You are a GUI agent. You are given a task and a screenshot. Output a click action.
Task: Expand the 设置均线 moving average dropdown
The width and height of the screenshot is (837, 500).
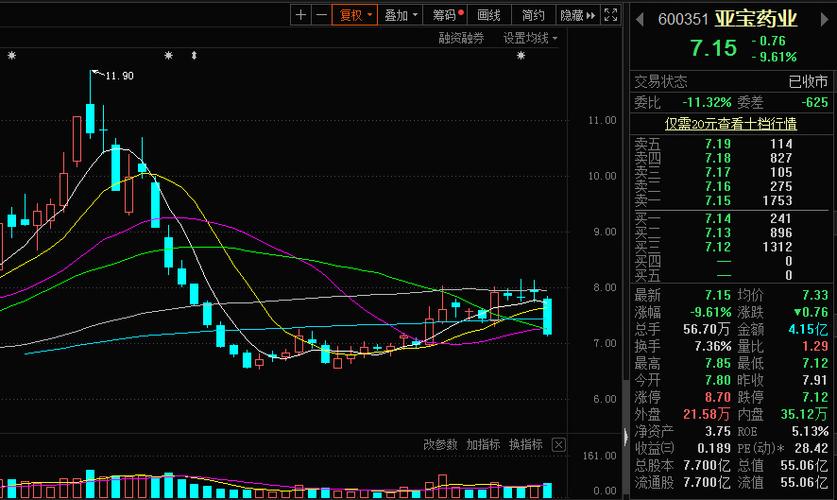pos(530,38)
